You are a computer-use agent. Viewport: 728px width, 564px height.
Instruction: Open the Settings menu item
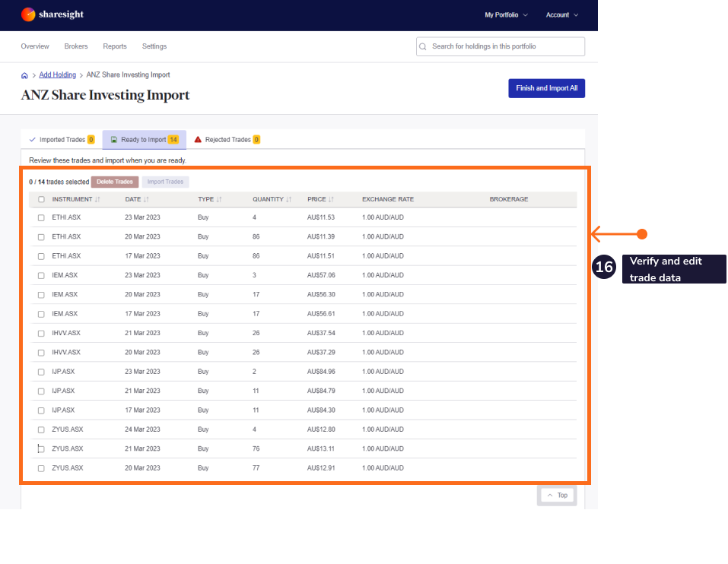[154, 46]
